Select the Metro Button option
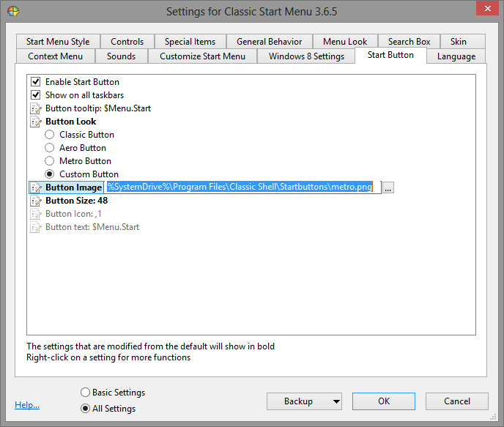504x427 pixels. coord(50,161)
